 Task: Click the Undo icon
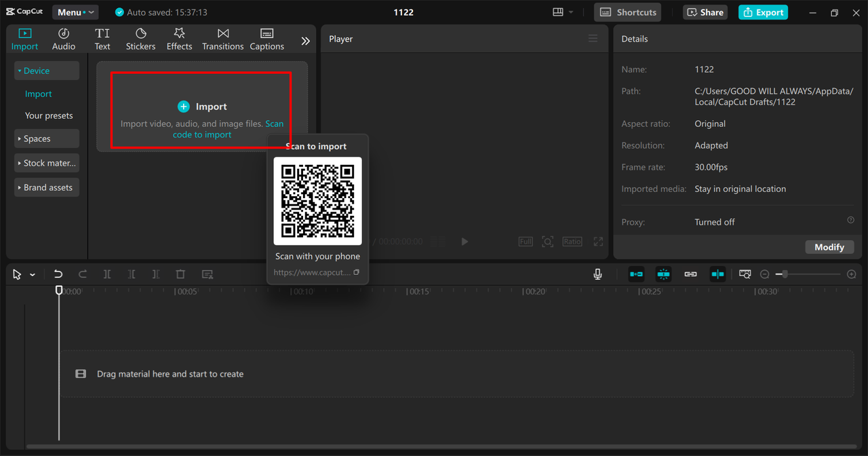tap(58, 274)
